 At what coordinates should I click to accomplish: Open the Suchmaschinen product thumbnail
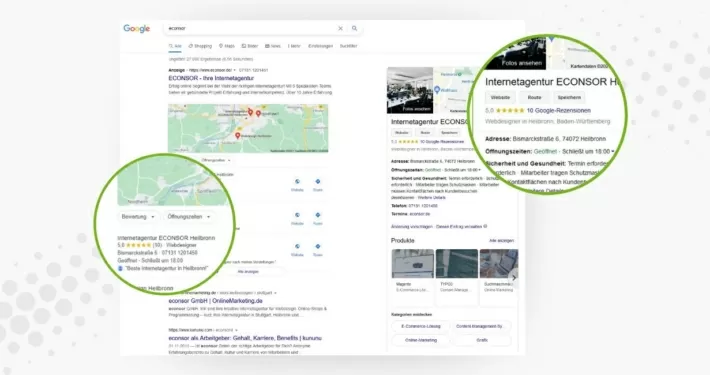(x=499, y=263)
